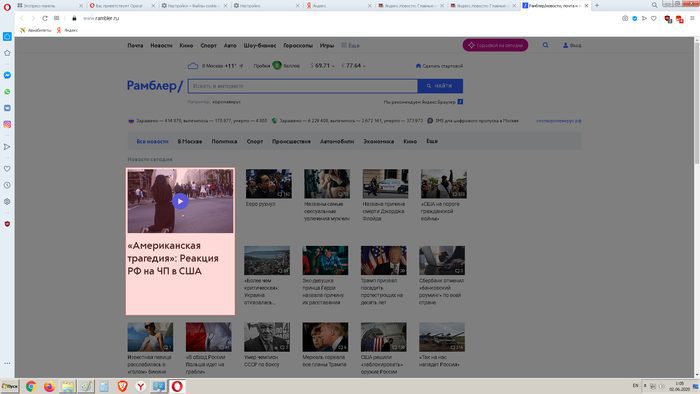The height and width of the screenshot is (394, 700).
Task: Open Почта in Rambler top menu
Action: [135, 46]
